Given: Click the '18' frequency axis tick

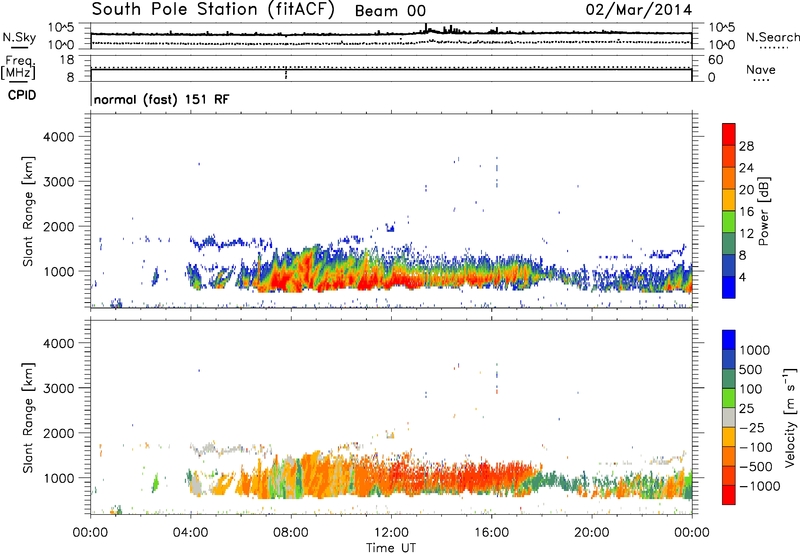Looking at the screenshot, I should pyautogui.click(x=67, y=60).
